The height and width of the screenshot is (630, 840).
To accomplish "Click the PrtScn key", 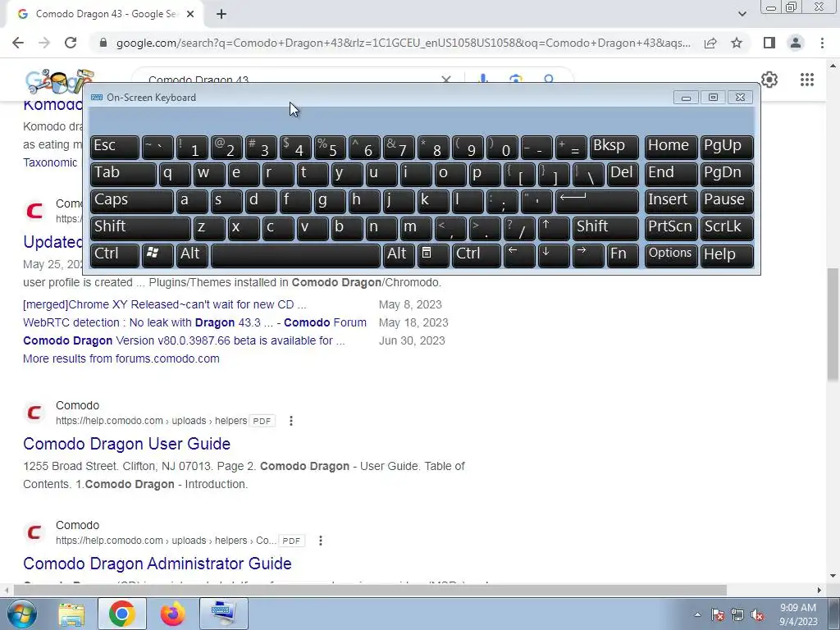I will (671, 229).
